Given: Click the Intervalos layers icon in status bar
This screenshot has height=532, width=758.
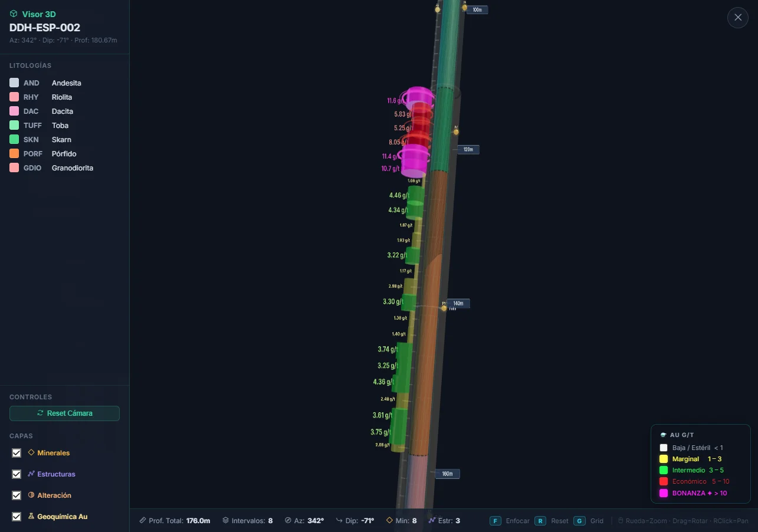Looking at the screenshot, I should click(x=225, y=521).
